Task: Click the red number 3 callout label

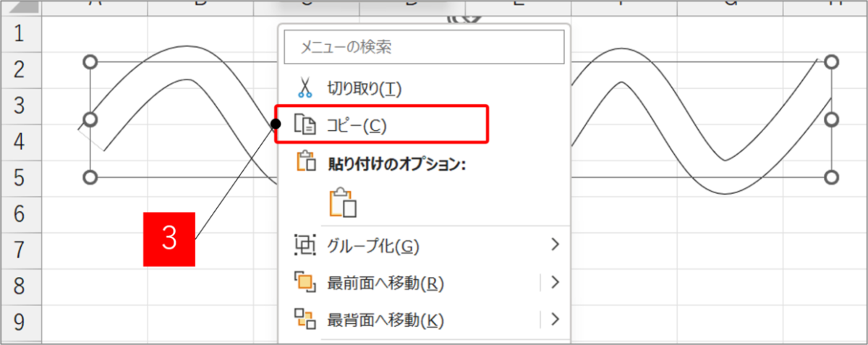Action: click(x=169, y=239)
